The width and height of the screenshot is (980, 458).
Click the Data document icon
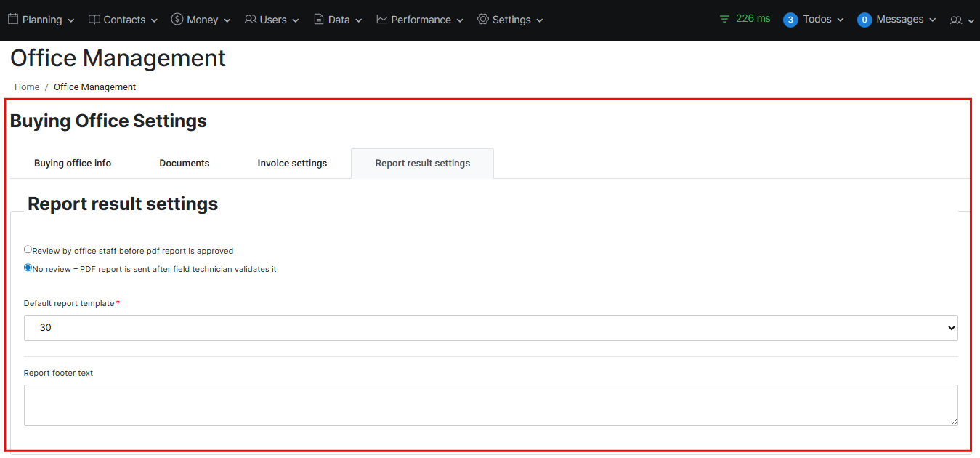[x=319, y=20]
